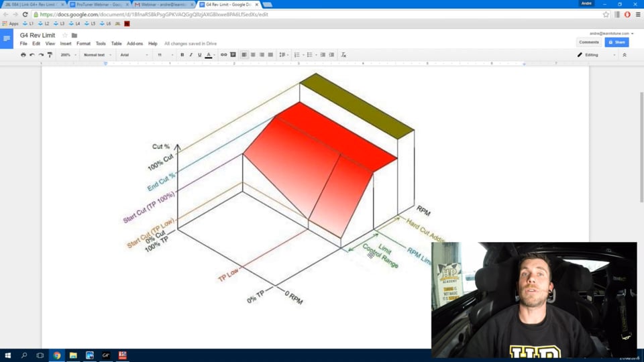Click the Insert link icon
644x362 pixels.
[223, 54]
